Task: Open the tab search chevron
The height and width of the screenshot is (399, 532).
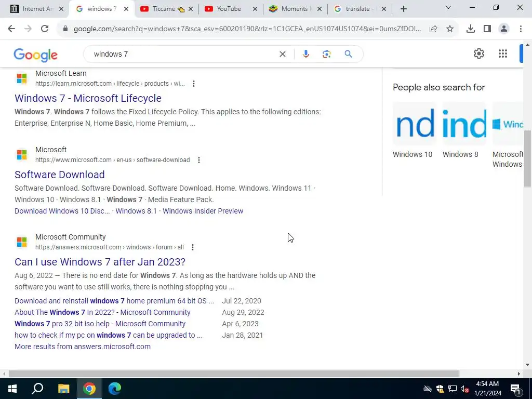Action: tap(448, 7)
